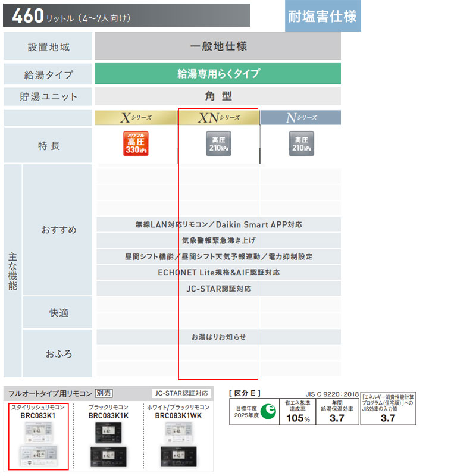This screenshot has height=476, width=476.
Task: Click N series 高圧 210kPa icon
Action: [x=302, y=143]
